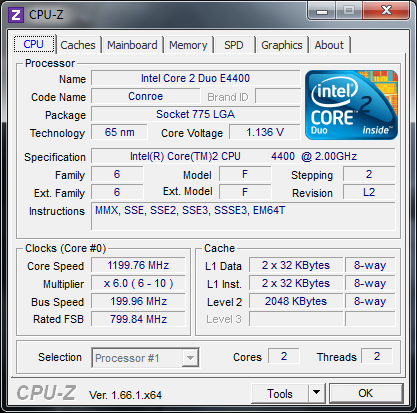The image size is (417, 414).
Task: Click the Specification field
Action: [x=243, y=156]
